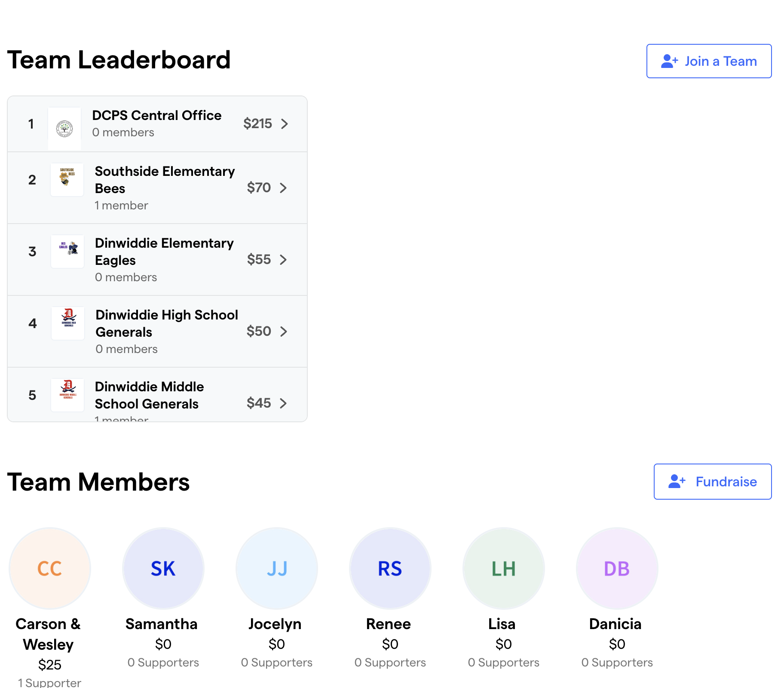Select Lisa's LH avatar
This screenshot has height=688, width=784.
504,568
